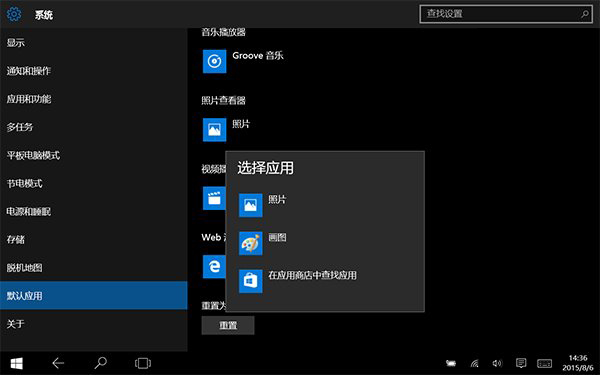600x375 pixels.
Task: Click the 系统 title text
Action: [x=44, y=15]
